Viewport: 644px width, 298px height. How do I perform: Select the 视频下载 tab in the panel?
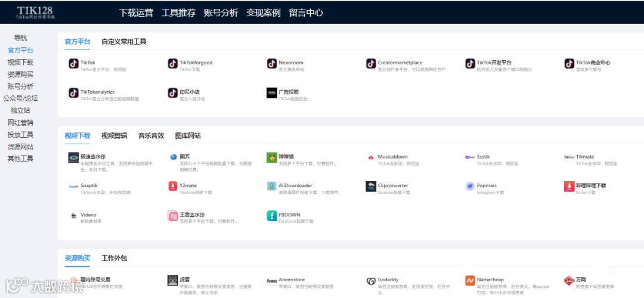coord(77,136)
